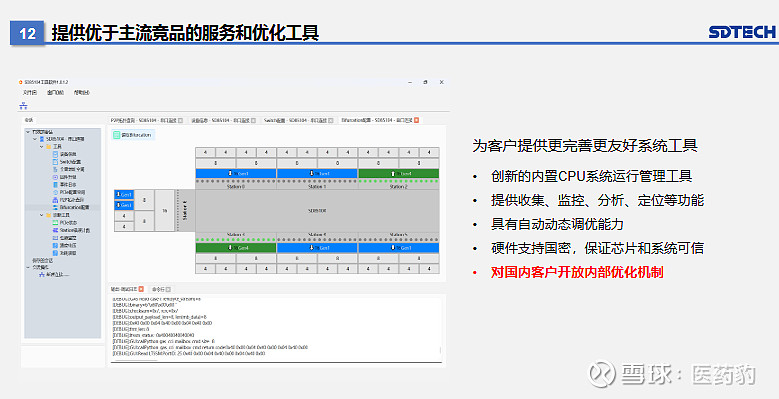779x399 pixels.
Task: Click down-arrow icon in Station 5 Gen1 bar
Action: (x=393, y=247)
